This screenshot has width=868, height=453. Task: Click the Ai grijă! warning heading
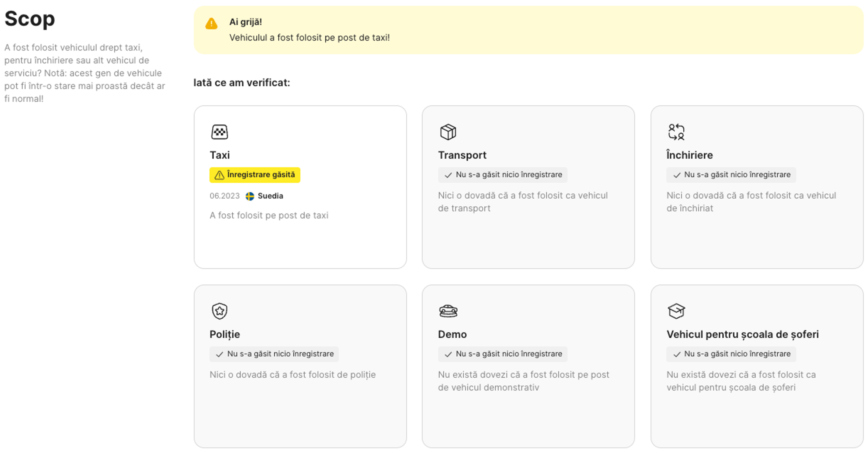coord(245,22)
